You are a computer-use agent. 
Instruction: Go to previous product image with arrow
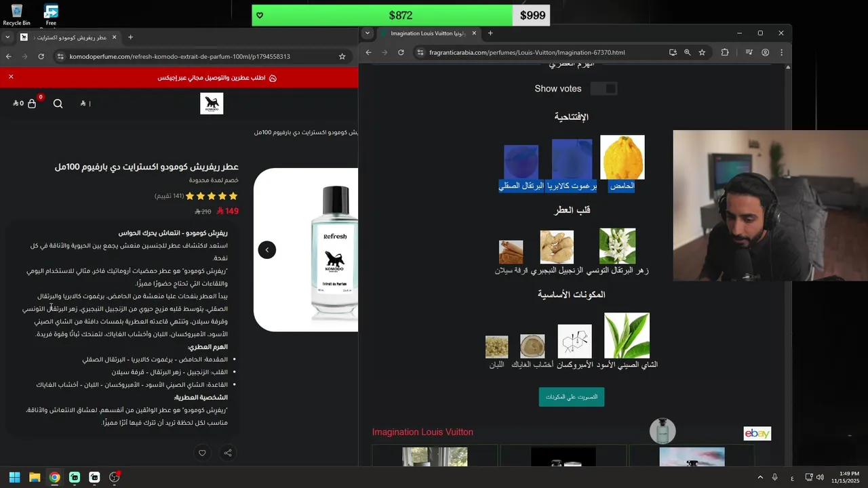267,250
